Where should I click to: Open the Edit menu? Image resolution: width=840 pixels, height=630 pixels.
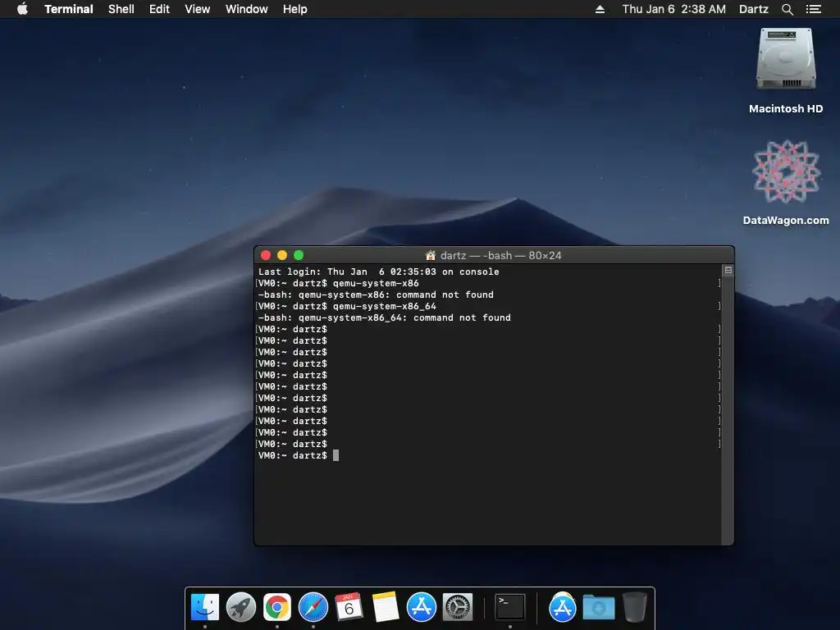coord(159,9)
